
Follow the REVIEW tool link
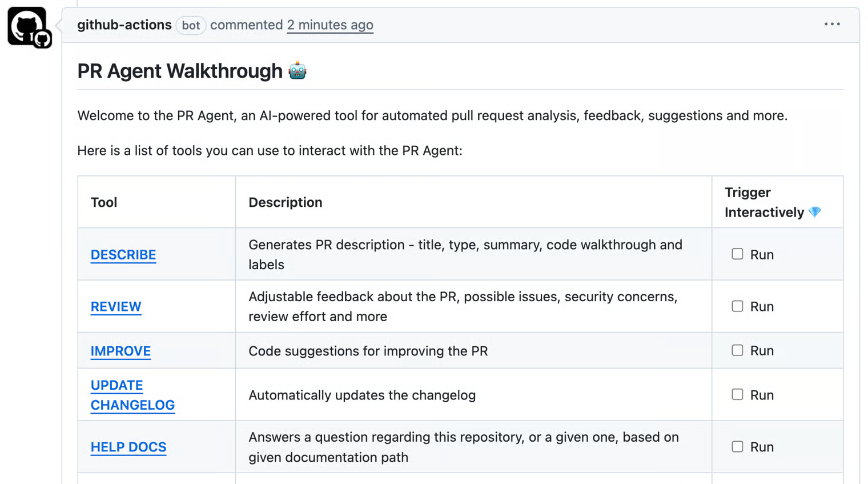pos(116,307)
